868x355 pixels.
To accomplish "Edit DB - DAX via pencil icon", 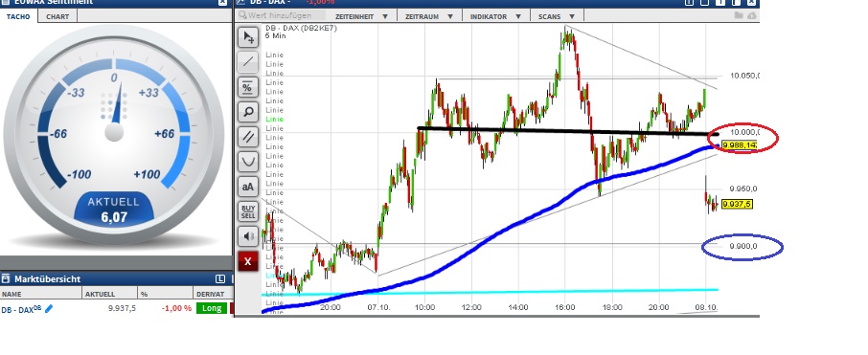I will pos(49,308).
